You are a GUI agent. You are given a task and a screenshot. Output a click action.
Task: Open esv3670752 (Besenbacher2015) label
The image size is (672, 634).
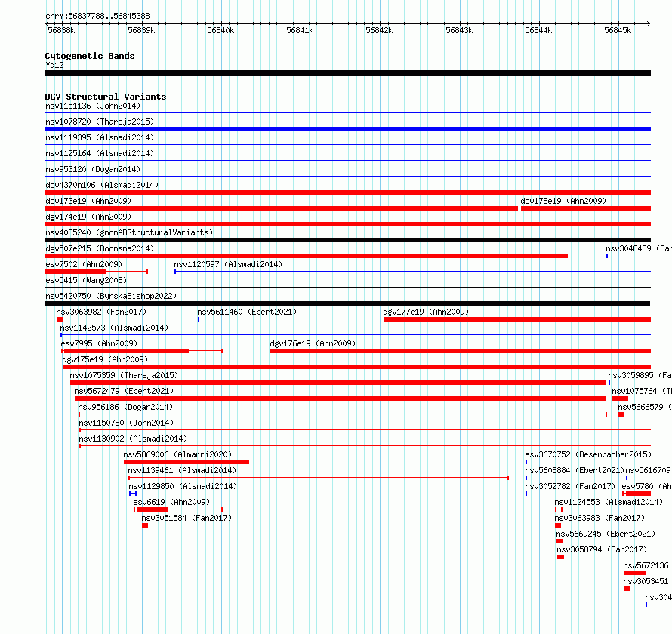588,454
